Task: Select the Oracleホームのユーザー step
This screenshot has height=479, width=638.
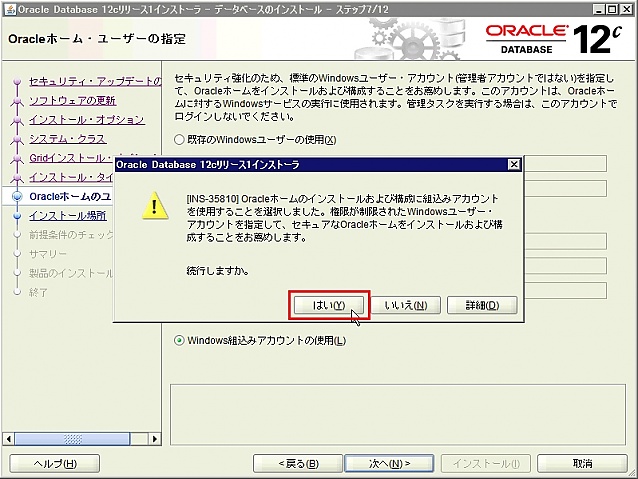Action: point(70,197)
